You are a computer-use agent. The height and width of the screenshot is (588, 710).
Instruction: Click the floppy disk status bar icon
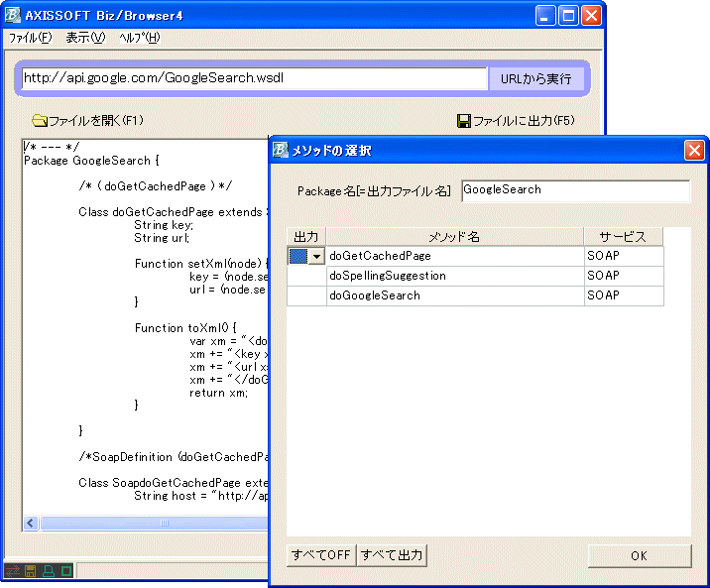30,571
